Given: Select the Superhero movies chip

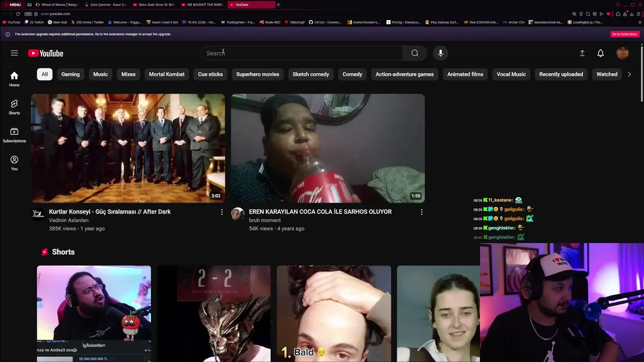Looking at the screenshot, I should [258, 74].
